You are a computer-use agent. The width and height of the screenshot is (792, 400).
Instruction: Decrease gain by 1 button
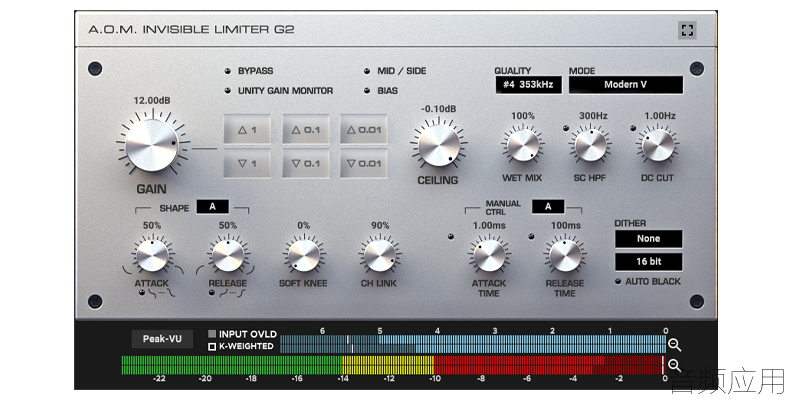247,164
